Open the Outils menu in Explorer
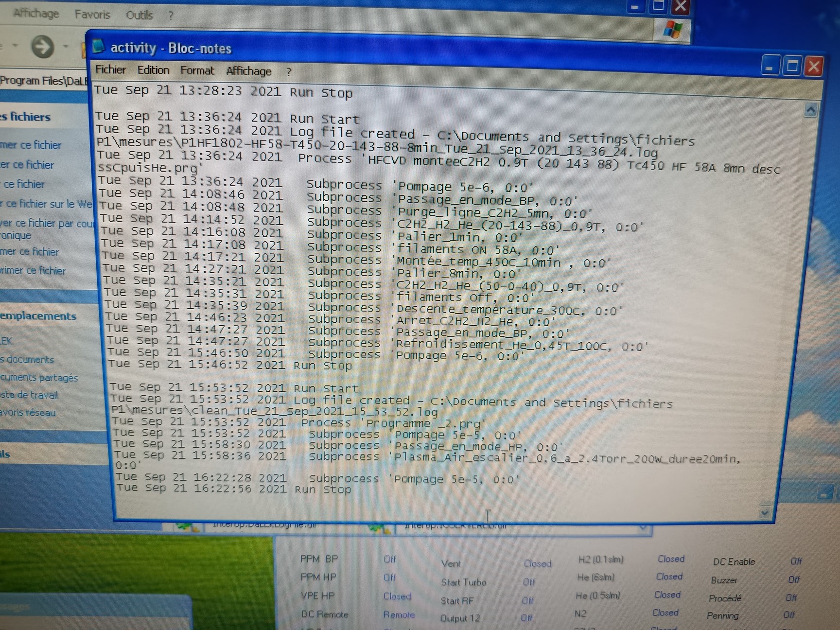The width and height of the screenshot is (840, 630). click(139, 15)
